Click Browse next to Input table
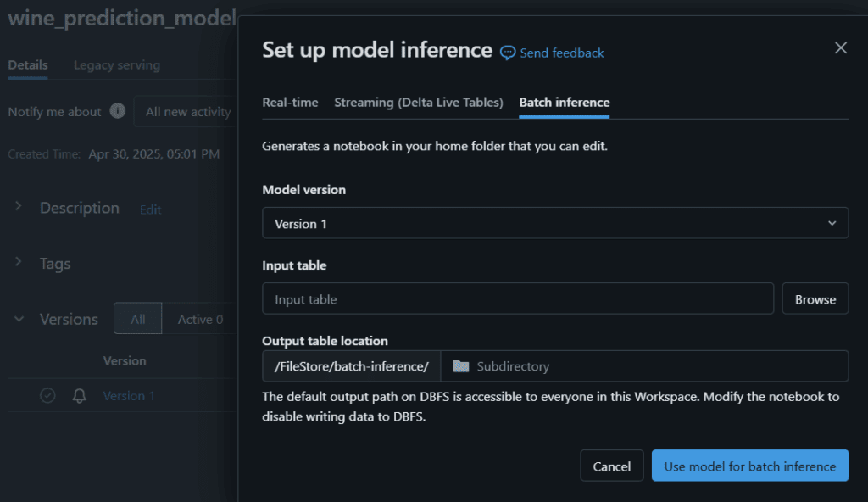The height and width of the screenshot is (502, 868). point(815,299)
